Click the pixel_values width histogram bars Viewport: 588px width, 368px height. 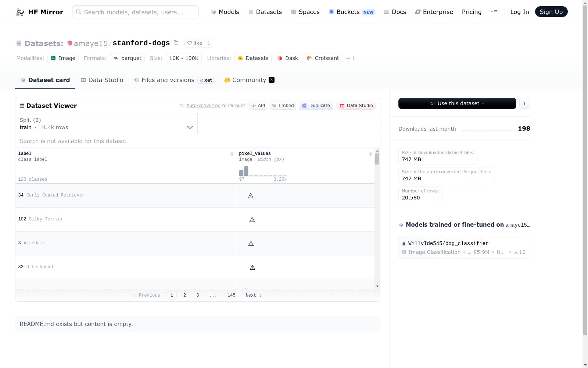click(263, 171)
